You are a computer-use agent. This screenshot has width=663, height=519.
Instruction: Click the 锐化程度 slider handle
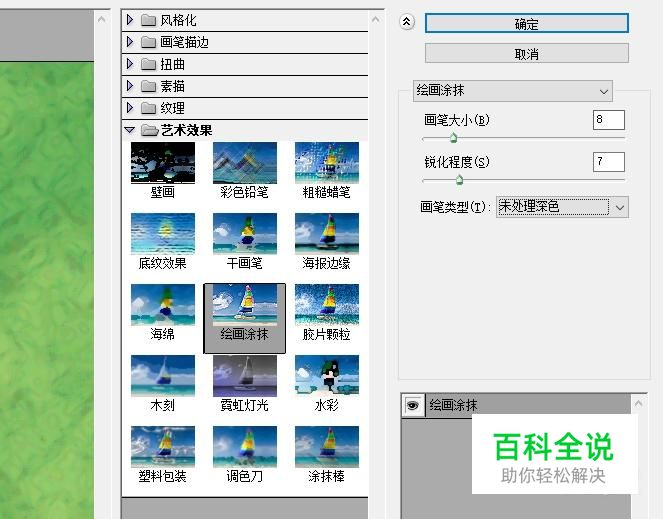coord(460,180)
